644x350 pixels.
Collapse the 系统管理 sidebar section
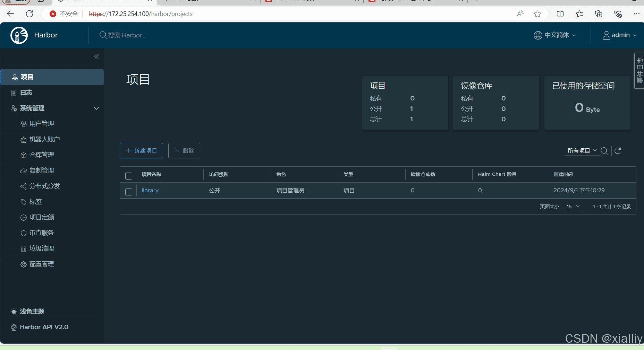point(96,108)
